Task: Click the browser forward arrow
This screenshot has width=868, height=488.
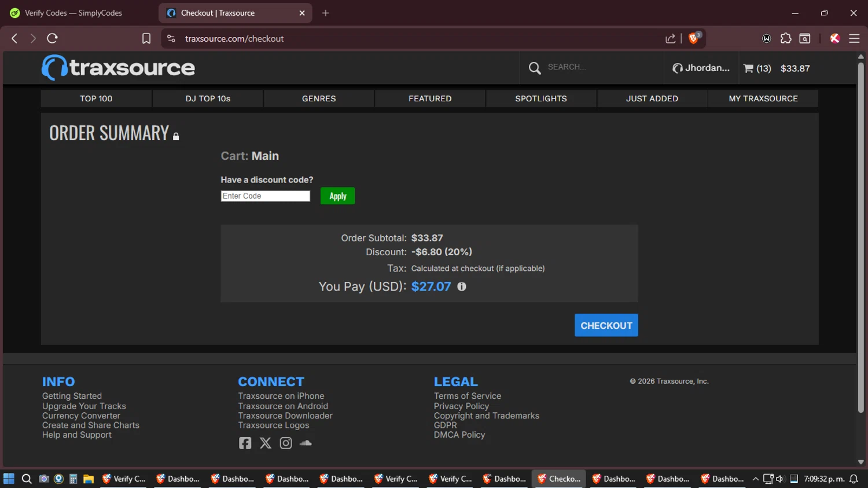Action: tap(33, 38)
